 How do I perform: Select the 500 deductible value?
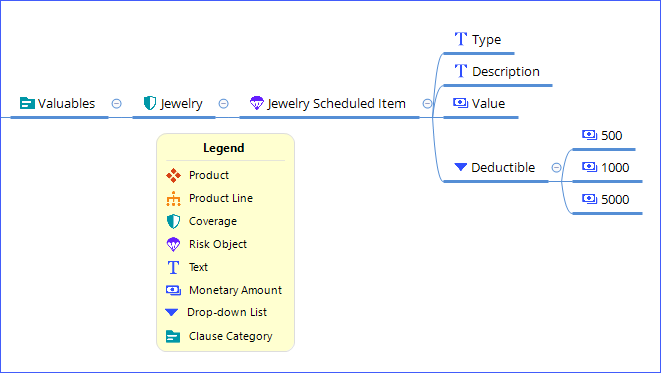click(612, 135)
